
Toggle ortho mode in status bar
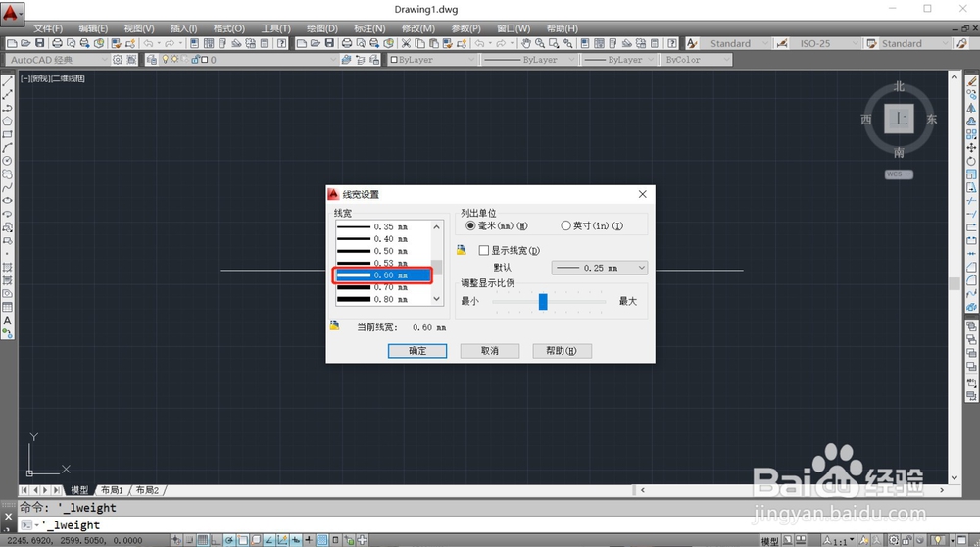coord(217,540)
